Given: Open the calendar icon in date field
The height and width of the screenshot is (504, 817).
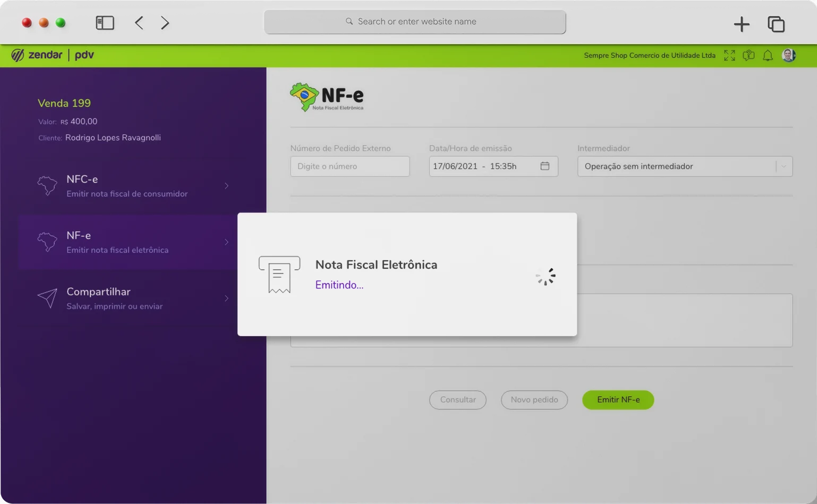Looking at the screenshot, I should pos(544,166).
